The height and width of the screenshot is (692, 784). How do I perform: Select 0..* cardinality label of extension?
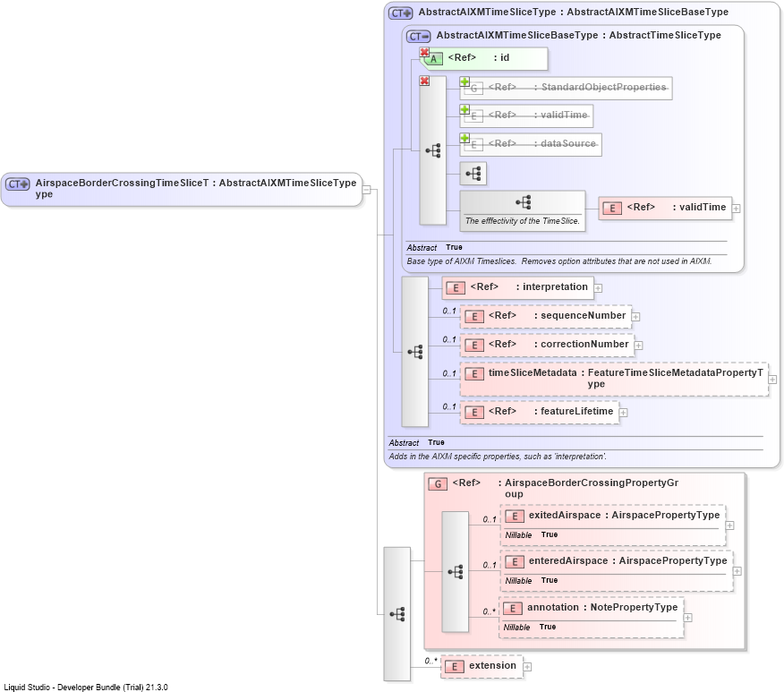point(431,661)
